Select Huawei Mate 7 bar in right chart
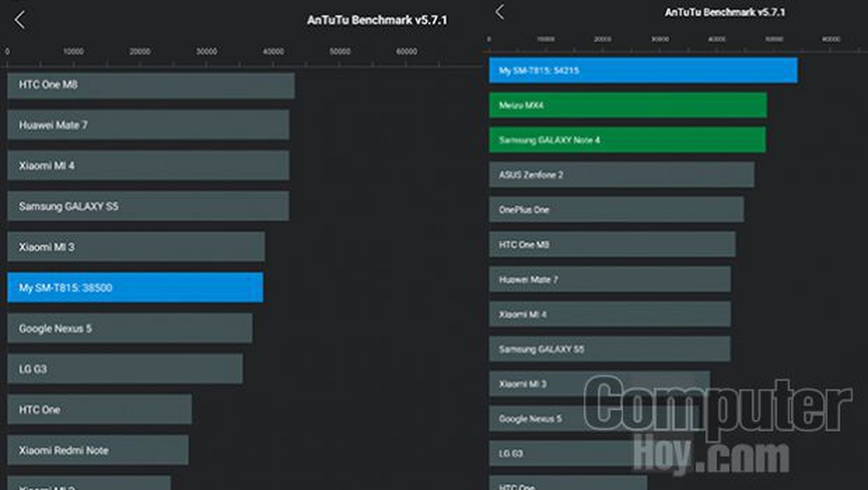 (x=610, y=279)
